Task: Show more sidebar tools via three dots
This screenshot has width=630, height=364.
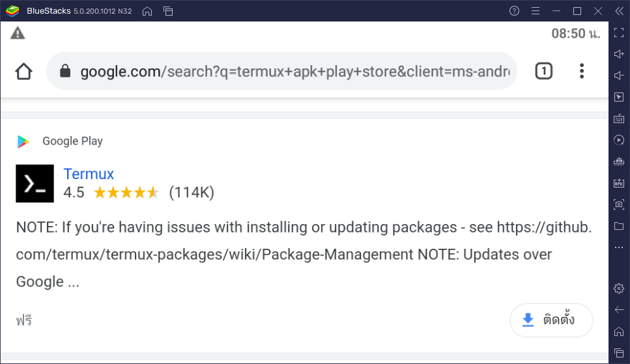Action: (619, 247)
